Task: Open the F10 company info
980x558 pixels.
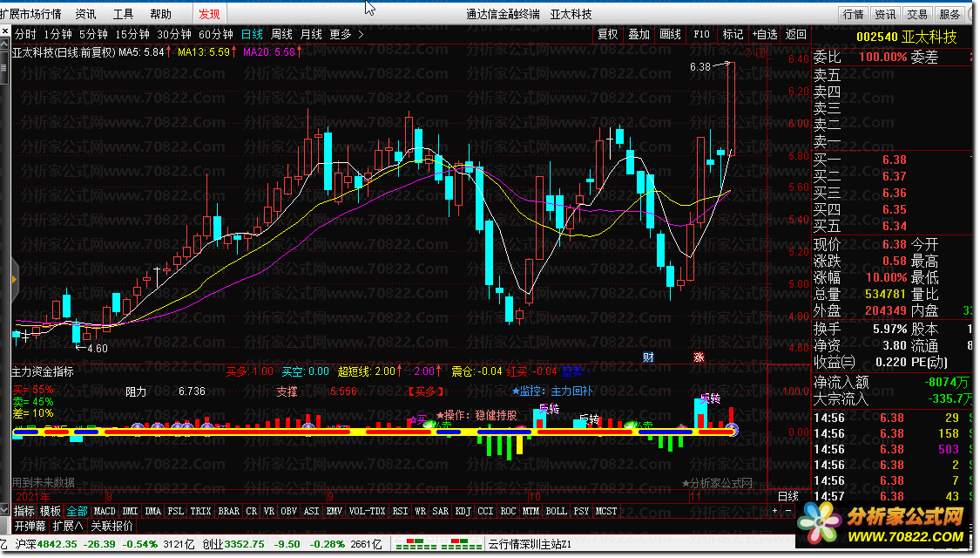Action: tap(701, 34)
